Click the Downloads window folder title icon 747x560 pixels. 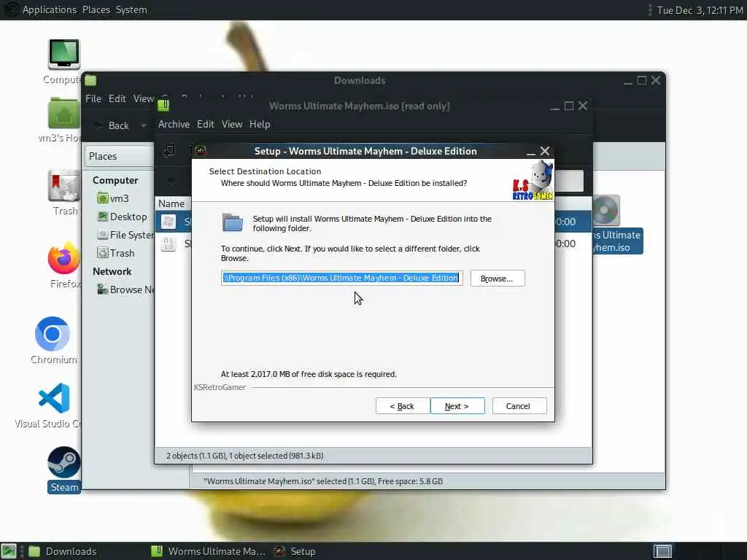(x=90, y=80)
